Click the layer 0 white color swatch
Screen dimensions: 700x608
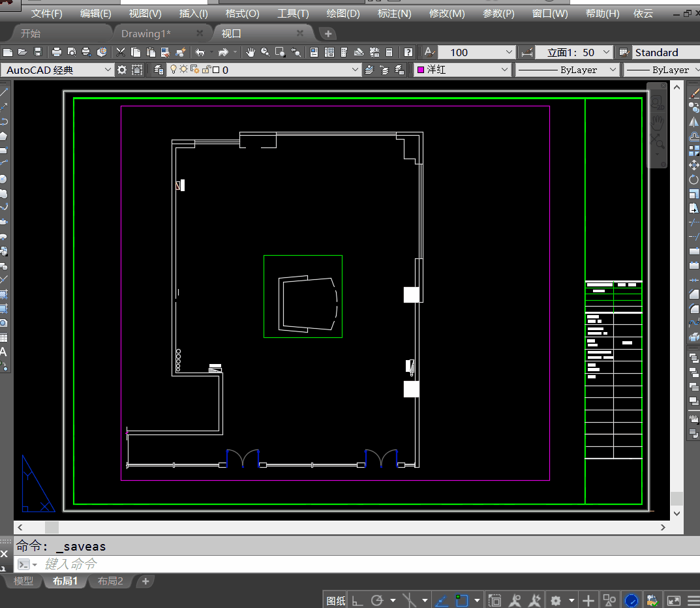point(216,70)
